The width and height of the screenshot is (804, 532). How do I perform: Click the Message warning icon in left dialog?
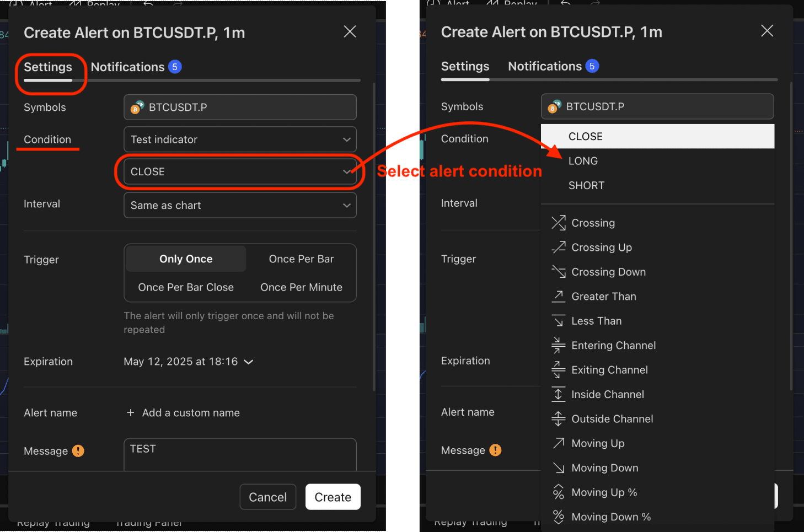78,451
